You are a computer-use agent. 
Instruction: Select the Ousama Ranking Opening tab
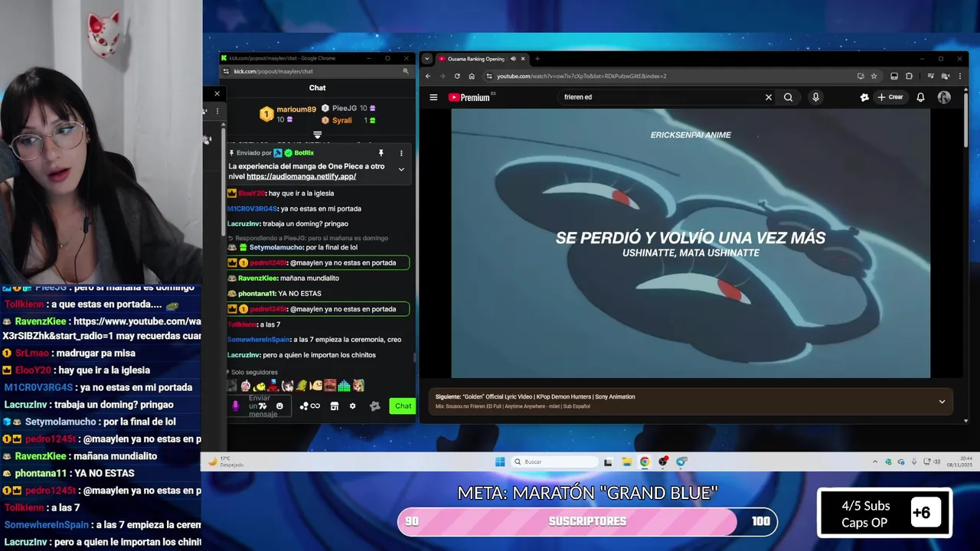pyautogui.click(x=475, y=59)
